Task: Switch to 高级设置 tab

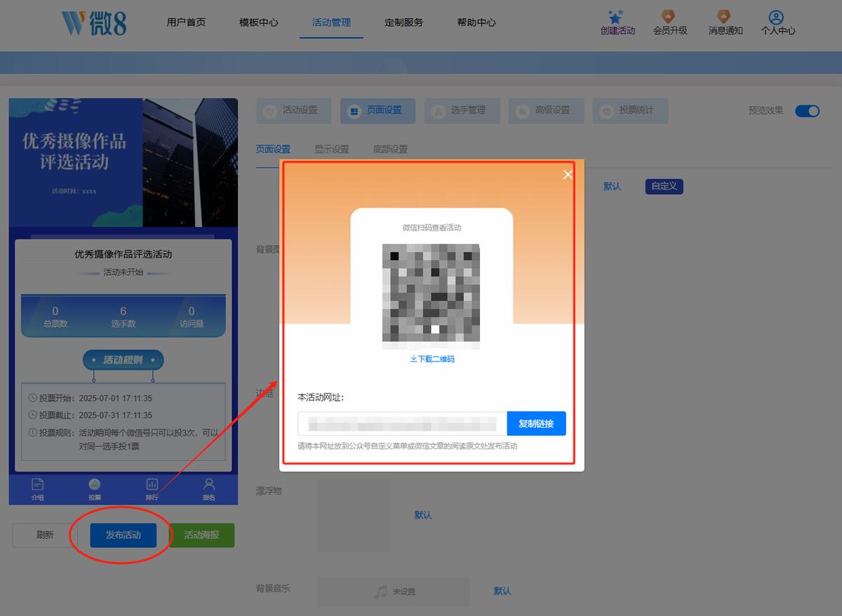Action: click(546, 111)
